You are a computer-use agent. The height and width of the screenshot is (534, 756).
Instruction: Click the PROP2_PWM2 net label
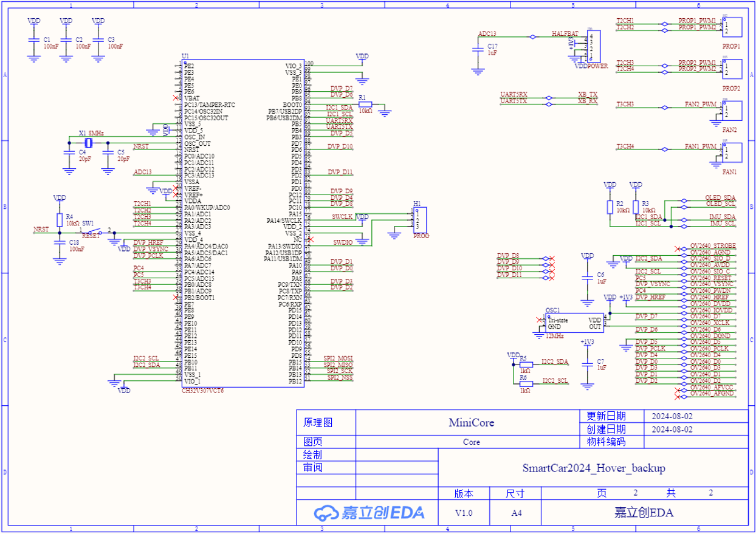697,69
